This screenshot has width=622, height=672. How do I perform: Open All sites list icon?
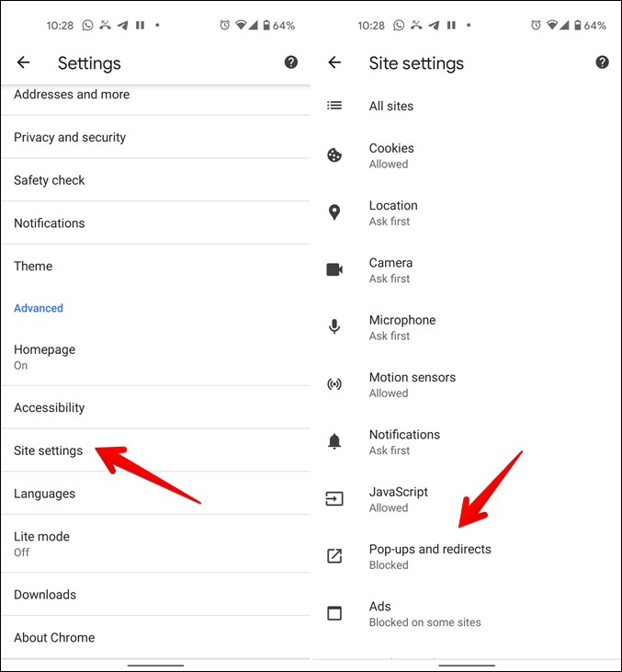[334, 106]
